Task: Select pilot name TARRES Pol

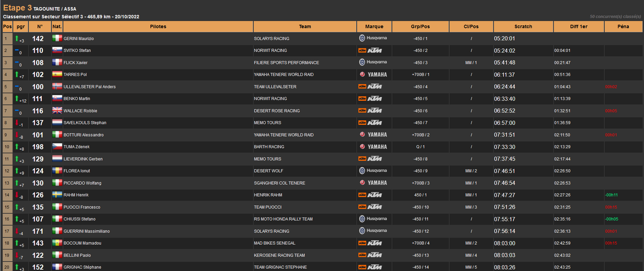Action: click(75, 75)
